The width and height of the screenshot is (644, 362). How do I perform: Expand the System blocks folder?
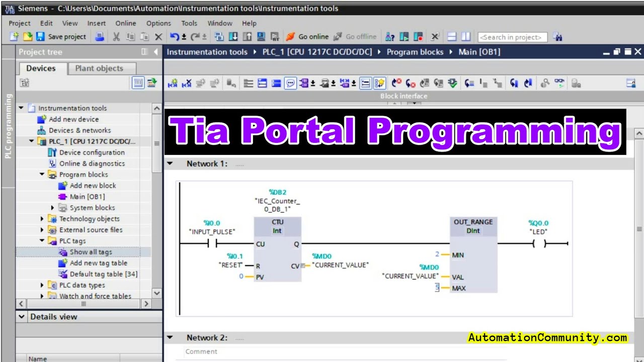[x=52, y=208]
